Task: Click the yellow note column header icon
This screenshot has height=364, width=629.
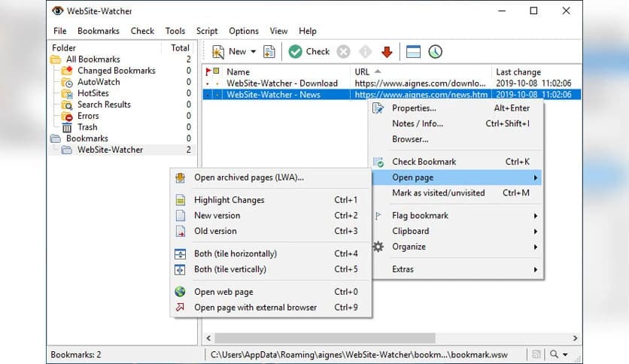Action: pyautogui.click(x=216, y=71)
